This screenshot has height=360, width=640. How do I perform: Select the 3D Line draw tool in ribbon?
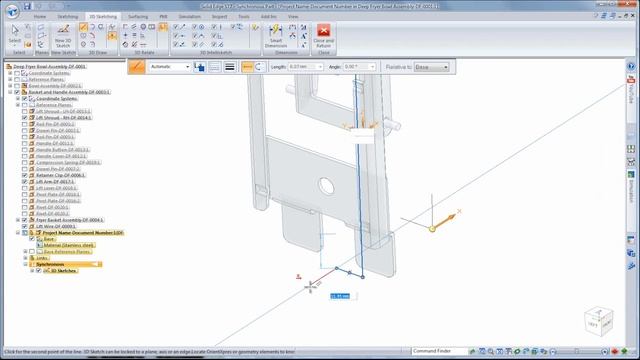pyautogui.click(x=83, y=27)
